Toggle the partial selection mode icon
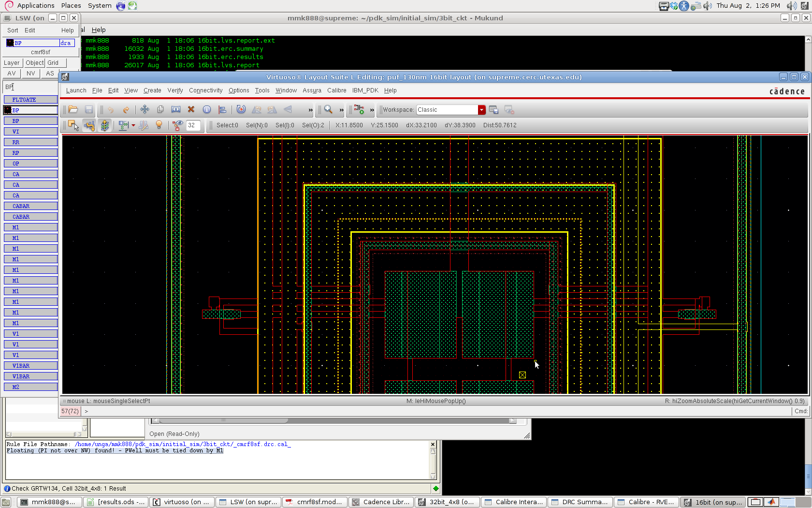This screenshot has width=812, height=508. coord(73,125)
